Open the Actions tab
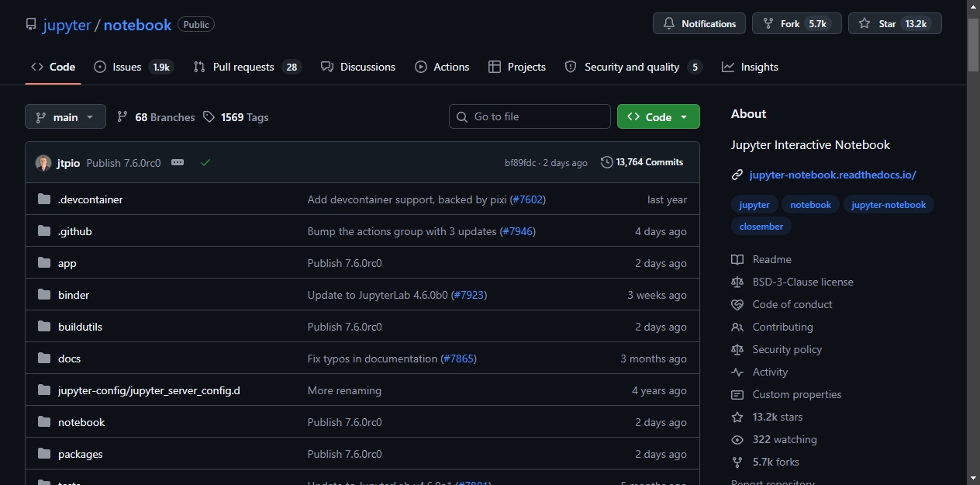 442,67
